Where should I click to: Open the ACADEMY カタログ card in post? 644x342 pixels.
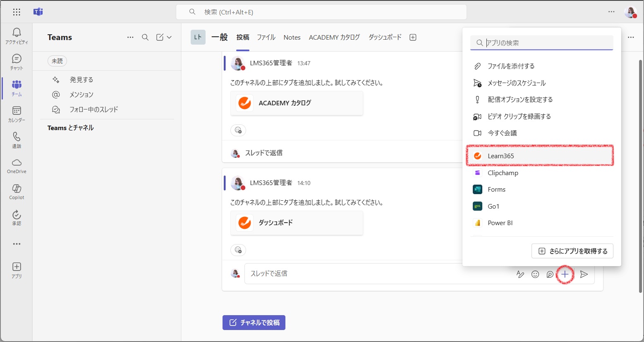click(297, 103)
